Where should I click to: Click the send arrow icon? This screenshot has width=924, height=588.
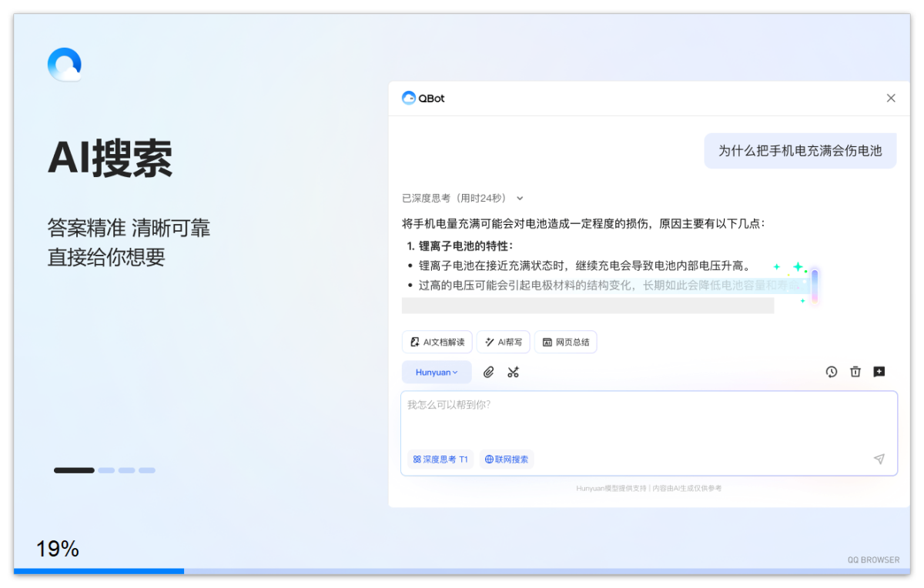click(x=879, y=459)
